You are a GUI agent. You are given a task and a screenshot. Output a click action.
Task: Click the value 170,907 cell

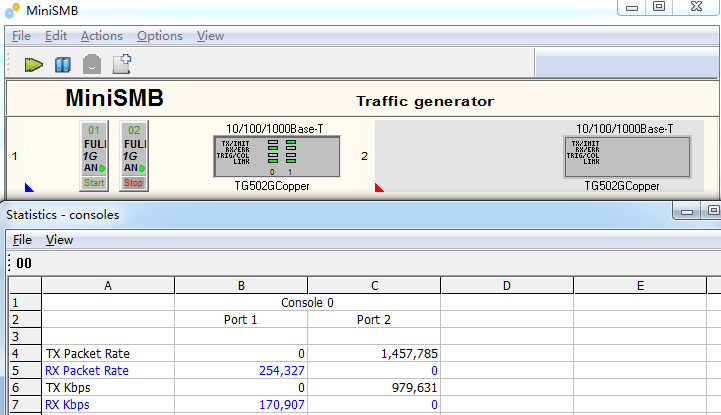pyautogui.click(x=241, y=404)
